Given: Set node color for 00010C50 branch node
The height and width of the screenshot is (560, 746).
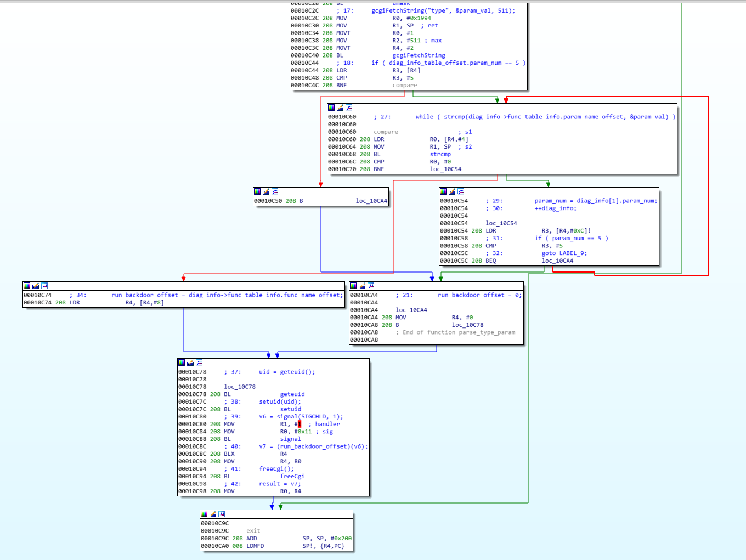Looking at the screenshot, I should point(257,191).
